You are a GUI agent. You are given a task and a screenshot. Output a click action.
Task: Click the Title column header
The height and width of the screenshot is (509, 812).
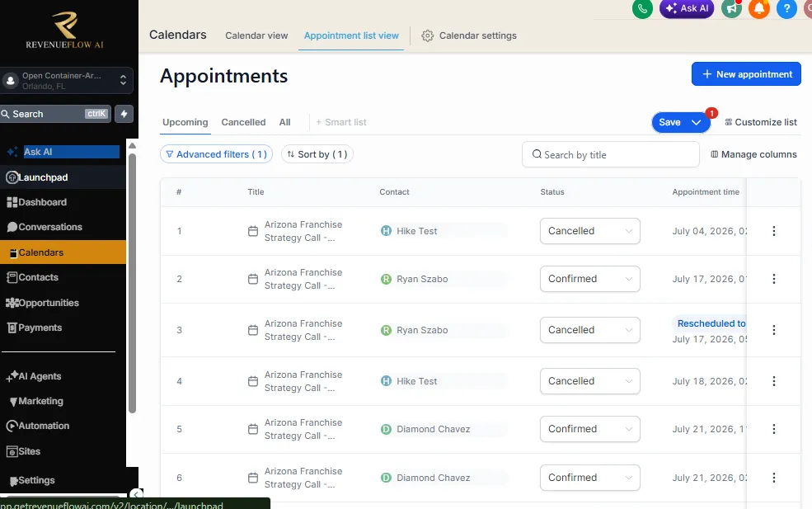[x=256, y=192]
